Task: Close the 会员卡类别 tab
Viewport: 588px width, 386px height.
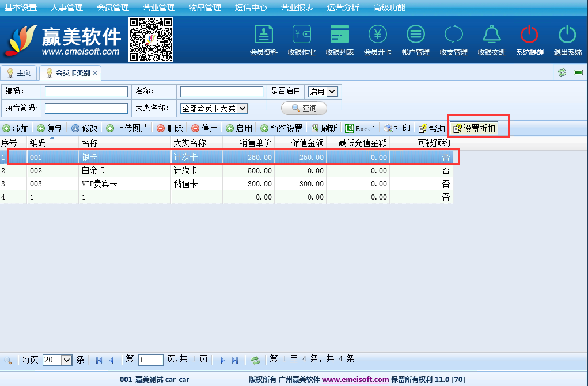Action: [95, 73]
